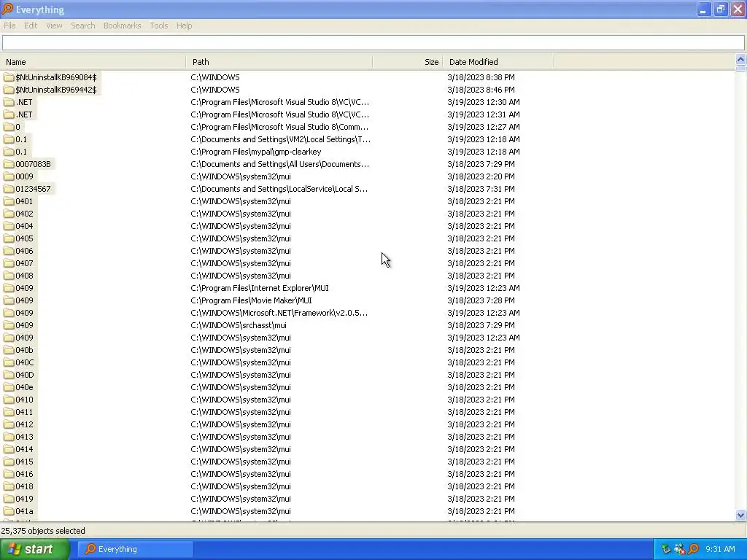Open the Windows start menu
This screenshot has height=560, width=747.
click(x=35, y=549)
